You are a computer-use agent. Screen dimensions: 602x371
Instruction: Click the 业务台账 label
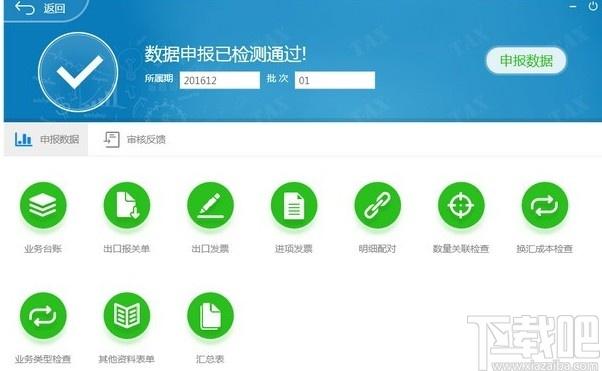pyautogui.click(x=43, y=249)
